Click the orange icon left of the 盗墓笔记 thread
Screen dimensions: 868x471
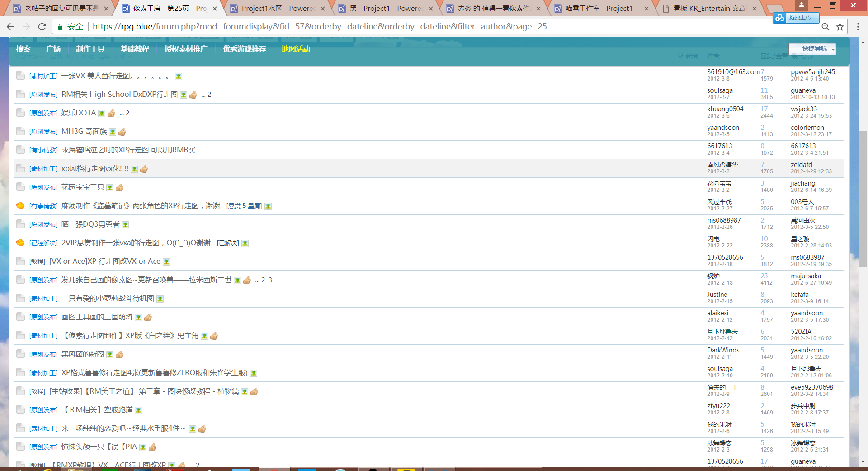coord(20,205)
